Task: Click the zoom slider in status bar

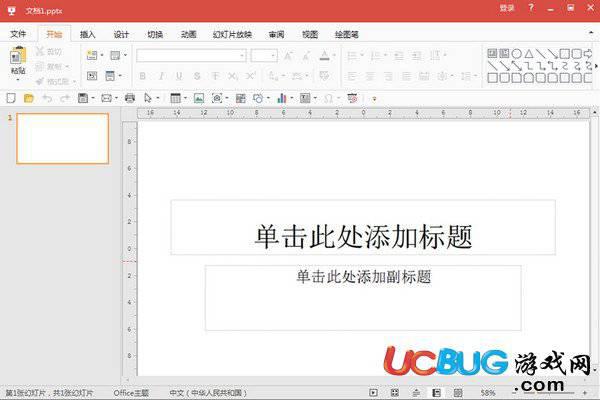Action: [x=549, y=393]
